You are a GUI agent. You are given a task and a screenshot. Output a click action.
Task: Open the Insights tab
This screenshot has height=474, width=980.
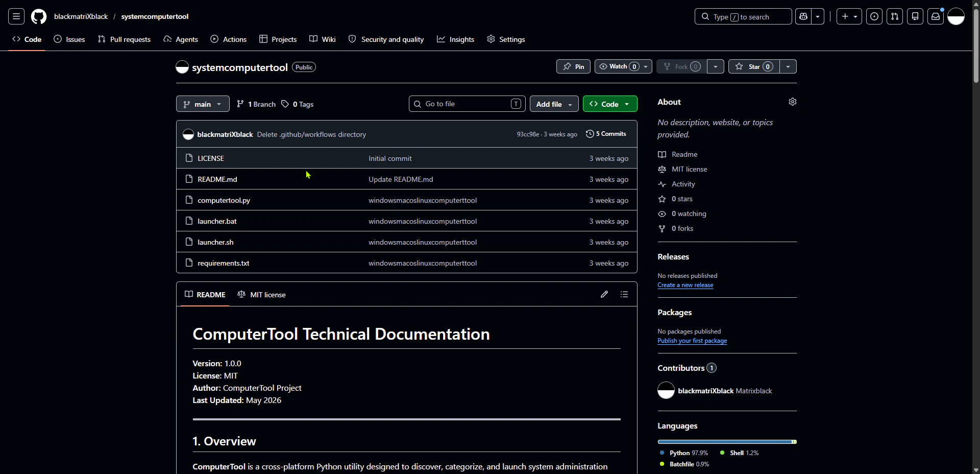pos(456,39)
